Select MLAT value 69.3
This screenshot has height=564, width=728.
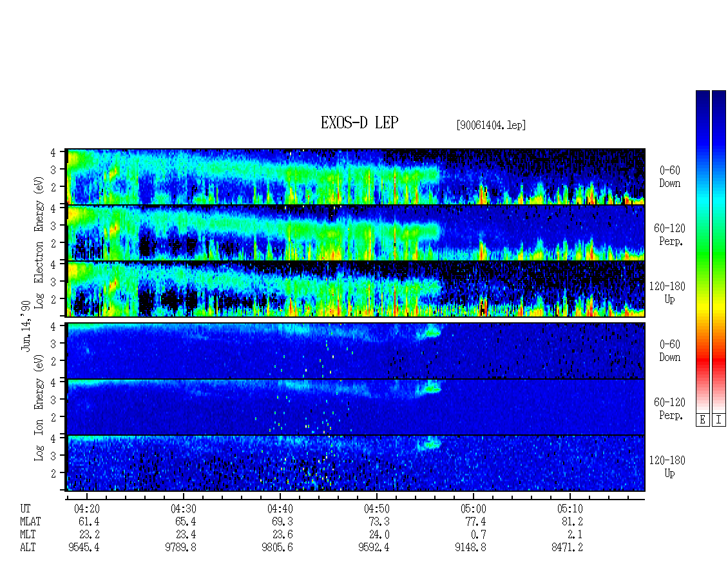click(x=282, y=521)
